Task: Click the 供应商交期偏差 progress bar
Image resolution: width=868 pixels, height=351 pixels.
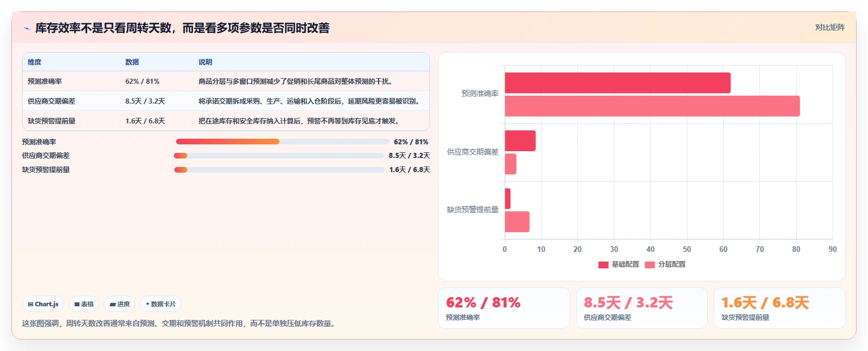Action: (x=279, y=156)
